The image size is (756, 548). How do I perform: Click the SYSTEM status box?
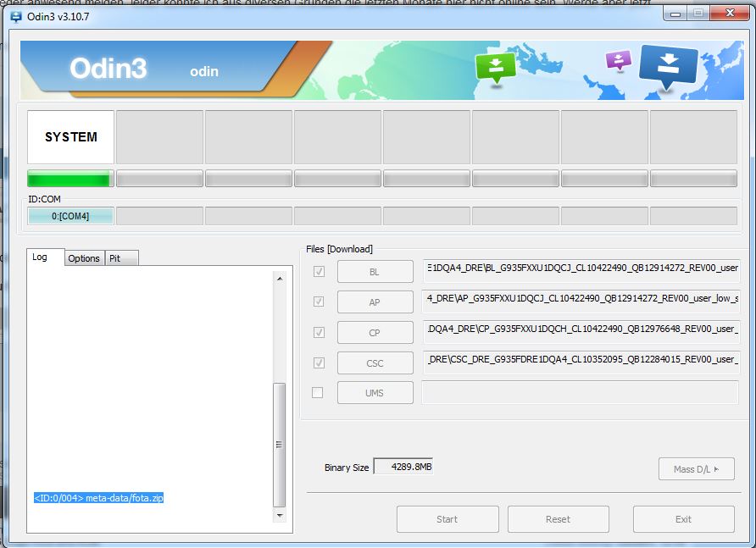click(x=71, y=137)
